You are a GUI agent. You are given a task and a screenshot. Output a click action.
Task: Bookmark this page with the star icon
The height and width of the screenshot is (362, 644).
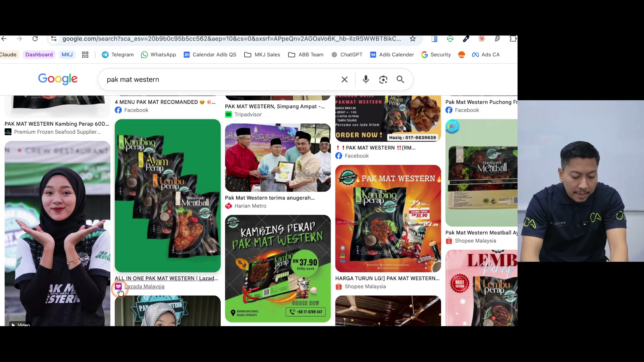(413, 39)
